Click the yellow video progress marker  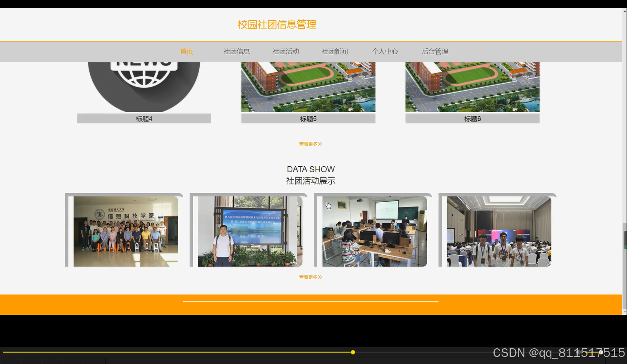[x=353, y=352]
